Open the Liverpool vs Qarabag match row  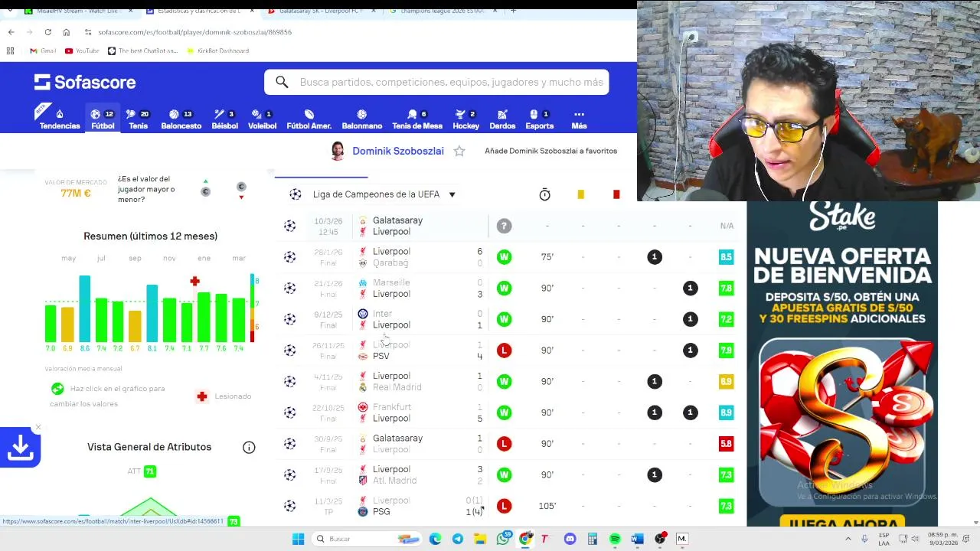(x=508, y=257)
